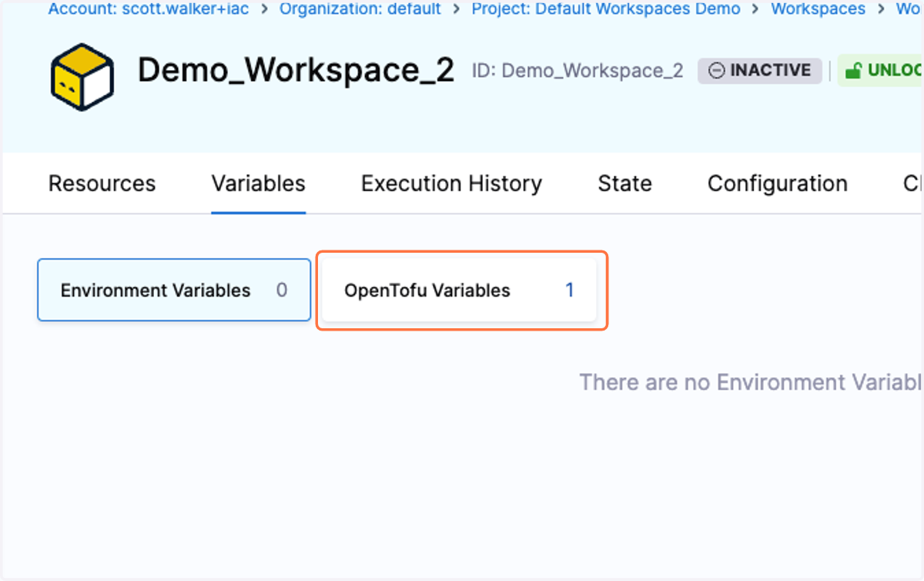Image resolution: width=924 pixels, height=581 pixels.
Task: Navigate to the Workspaces breadcrumb link
Action: coord(818,9)
